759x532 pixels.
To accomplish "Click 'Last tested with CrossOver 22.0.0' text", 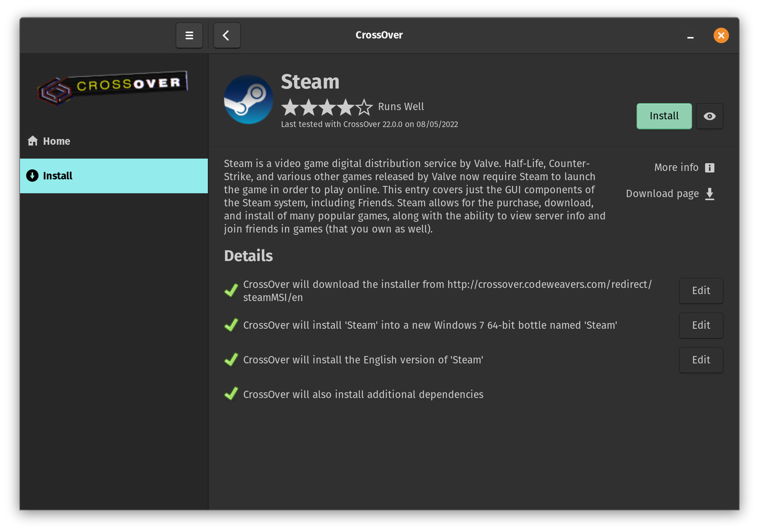I will [x=369, y=124].
